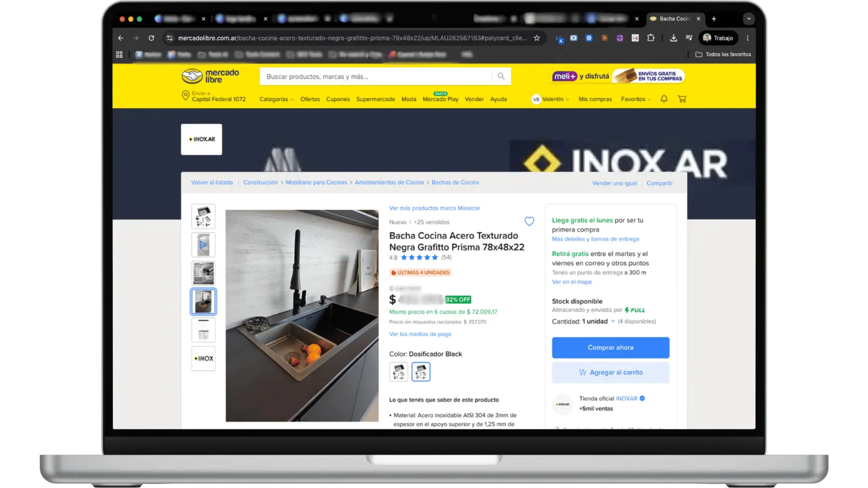
Task: Click the browser back arrow
Action: point(120,38)
